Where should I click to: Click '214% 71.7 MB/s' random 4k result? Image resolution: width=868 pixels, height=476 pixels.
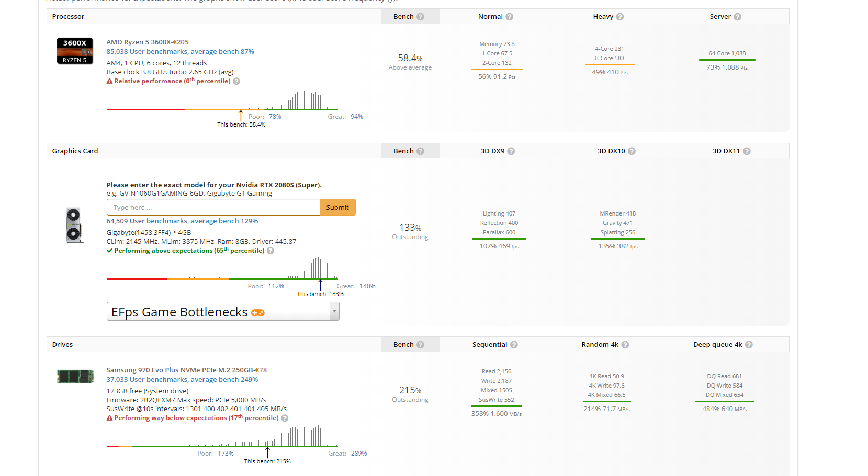pos(607,409)
